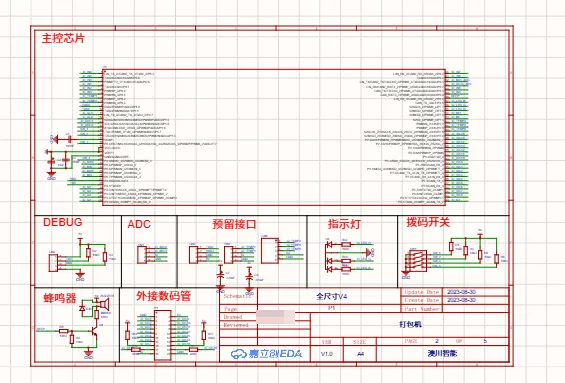The width and height of the screenshot is (565, 383).
Task: Select the V1.0 version value
Action: (327, 354)
